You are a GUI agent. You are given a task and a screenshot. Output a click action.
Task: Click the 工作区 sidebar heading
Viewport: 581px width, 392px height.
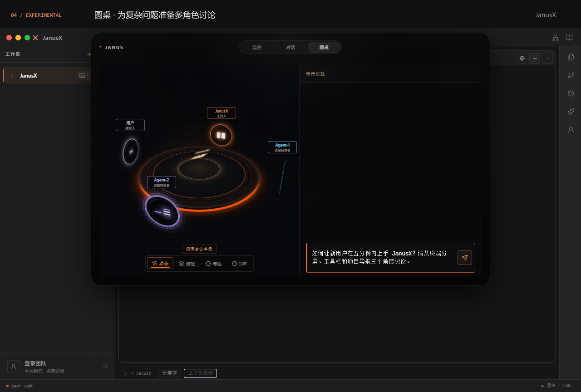13,54
